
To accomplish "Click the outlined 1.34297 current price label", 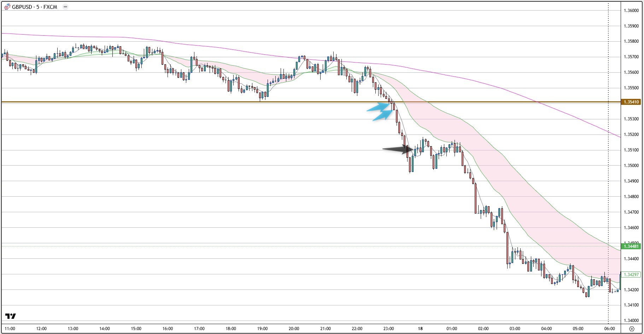I will (x=631, y=274).
